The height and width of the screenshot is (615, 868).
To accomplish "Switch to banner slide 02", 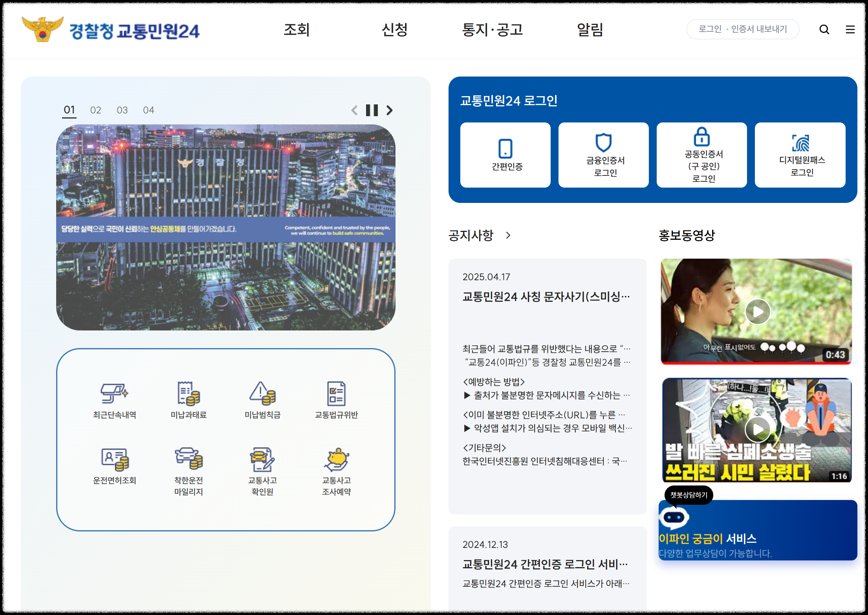I will click(x=95, y=110).
